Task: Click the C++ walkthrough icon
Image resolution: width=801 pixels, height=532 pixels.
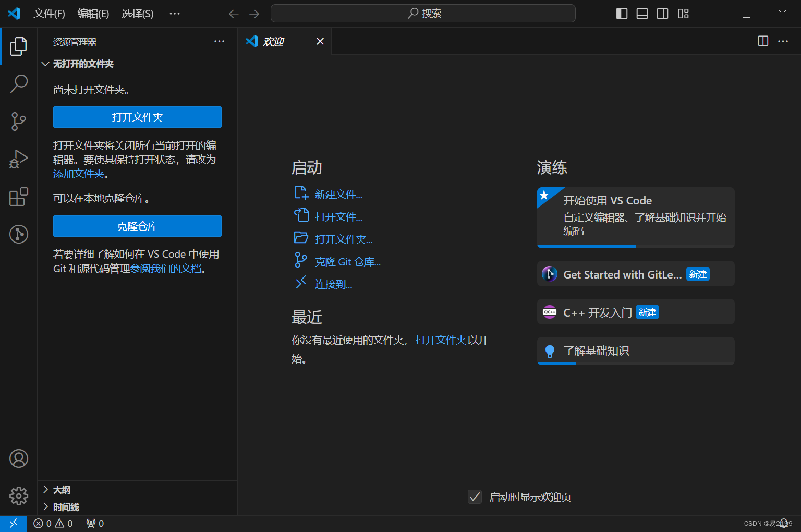Action: click(x=550, y=312)
